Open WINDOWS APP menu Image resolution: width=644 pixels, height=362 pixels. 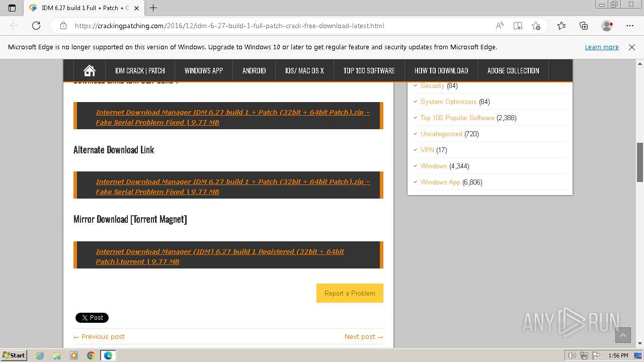(204, 70)
